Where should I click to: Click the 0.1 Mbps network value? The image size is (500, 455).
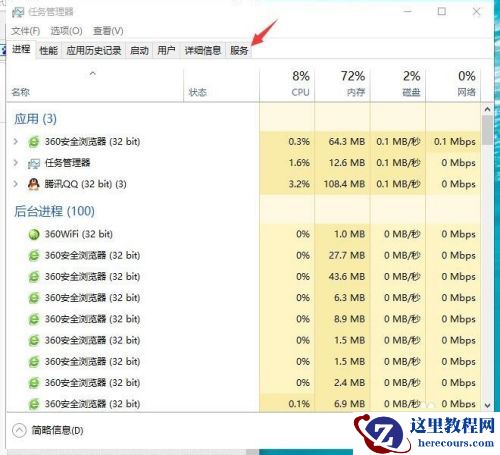point(455,142)
